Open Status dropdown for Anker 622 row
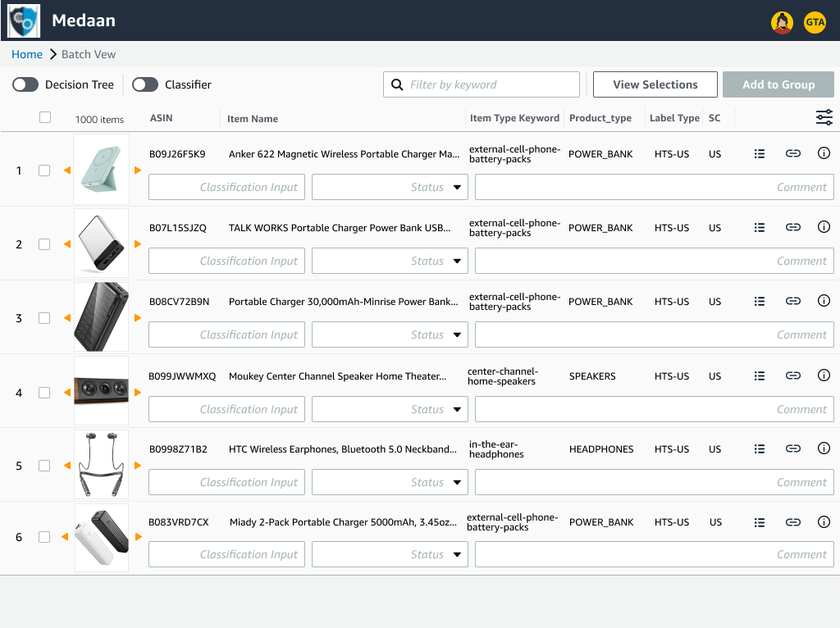Image resolution: width=840 pixels, height=628 pixels. pyautogui.click(x=390, y=187)
